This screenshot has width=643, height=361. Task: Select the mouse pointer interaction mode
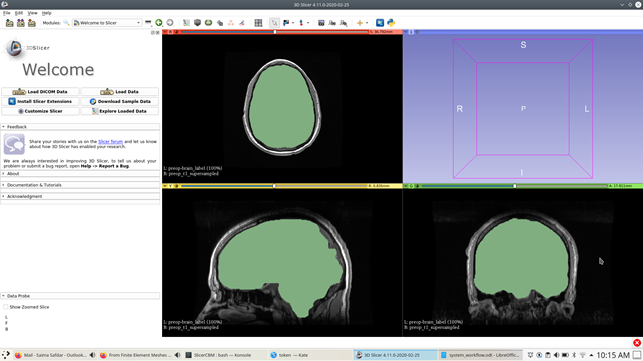coord(274,23)
